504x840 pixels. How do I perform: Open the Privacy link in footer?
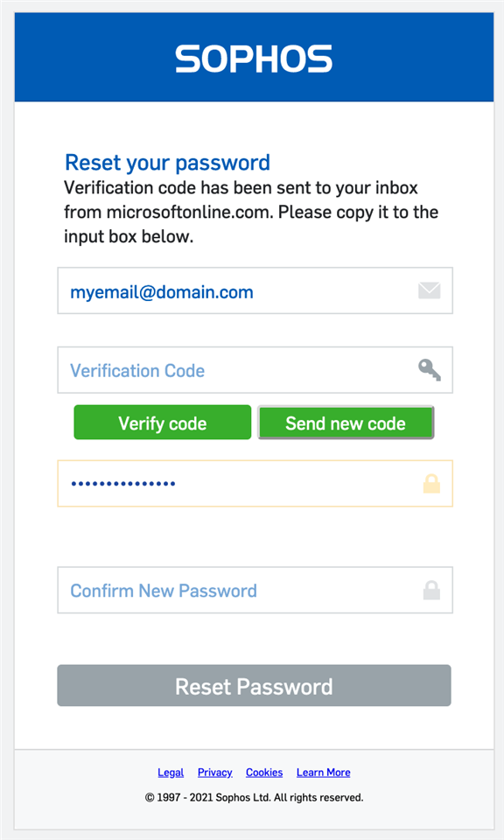[214, 772]
